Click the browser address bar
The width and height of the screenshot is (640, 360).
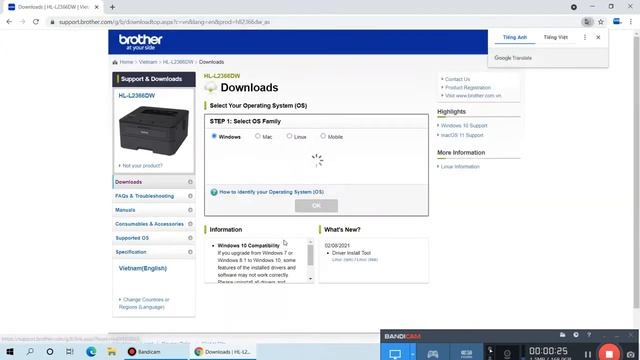314,22
